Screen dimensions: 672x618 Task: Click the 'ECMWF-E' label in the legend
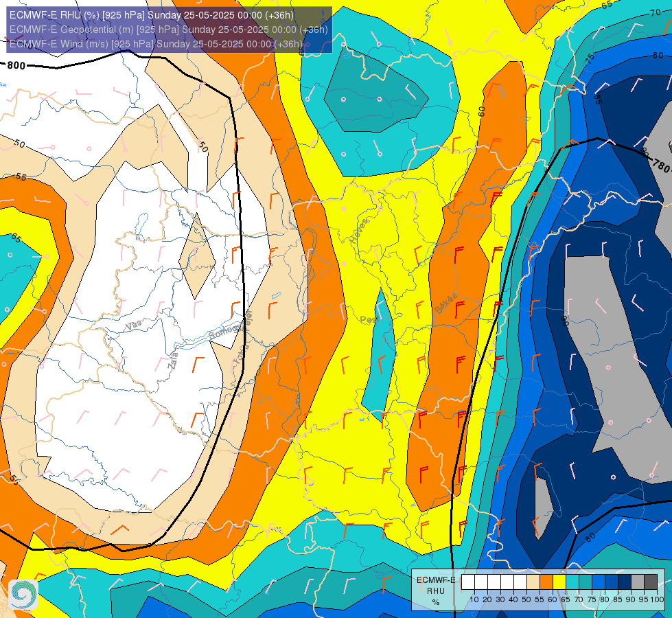tap(436, 580)
